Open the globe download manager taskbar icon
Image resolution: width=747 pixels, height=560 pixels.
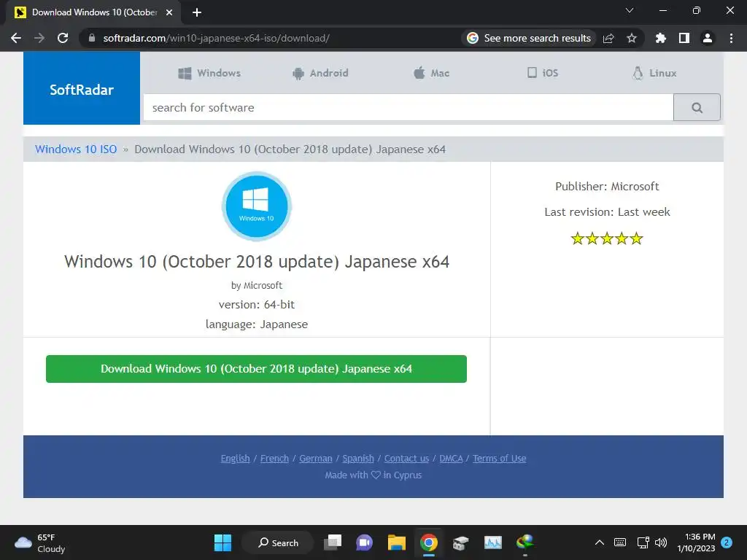525,542
